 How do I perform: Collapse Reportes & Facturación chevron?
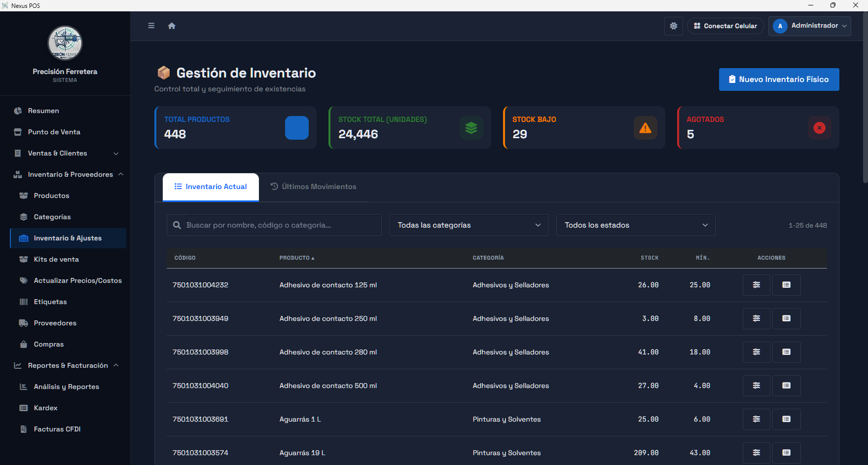click(116, 365)
